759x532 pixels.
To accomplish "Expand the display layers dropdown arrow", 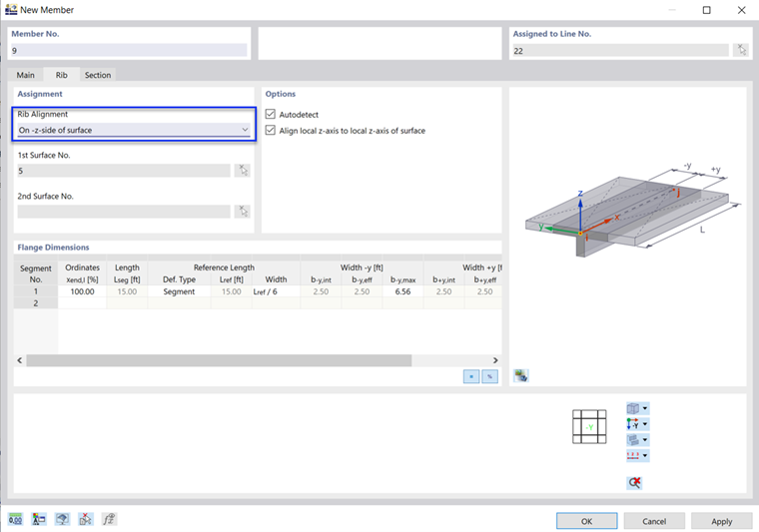I will [645, 439].
